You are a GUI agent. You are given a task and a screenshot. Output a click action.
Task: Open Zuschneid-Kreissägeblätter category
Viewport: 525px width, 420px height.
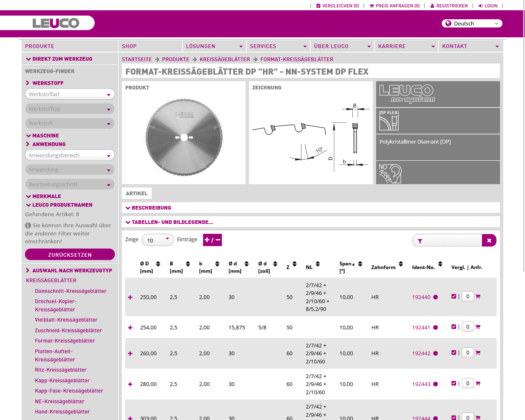pyautogui.click(x=68, y=331)
